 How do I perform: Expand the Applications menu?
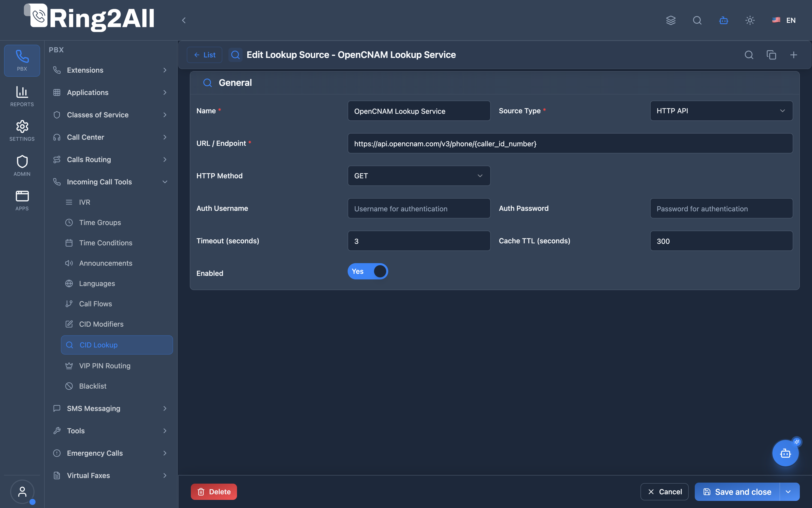pyautogui.click(x=110, y=92)
